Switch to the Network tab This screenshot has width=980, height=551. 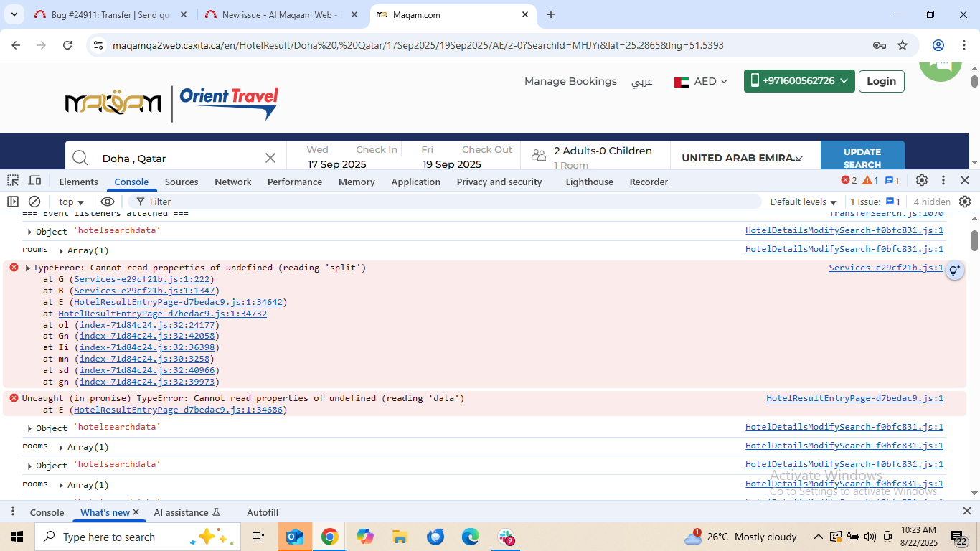233,182
